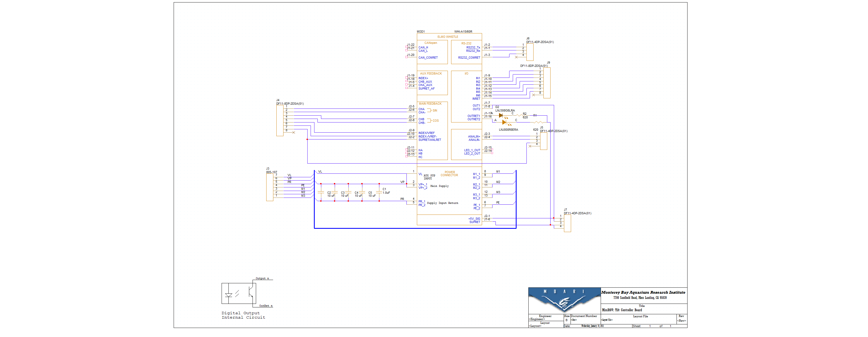The image size is (868, 337).
Task: Select the C2 capacitor symbol
Action: coord(321,192)
